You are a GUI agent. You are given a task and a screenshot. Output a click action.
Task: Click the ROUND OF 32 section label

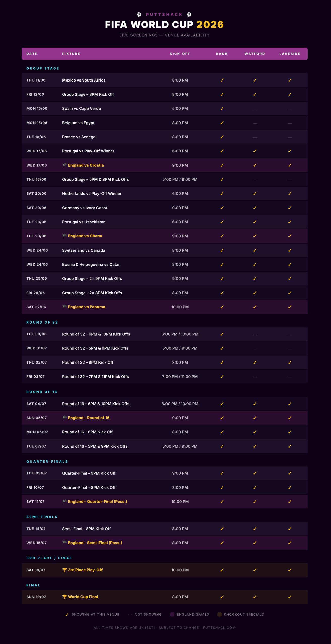pos(42,322)
